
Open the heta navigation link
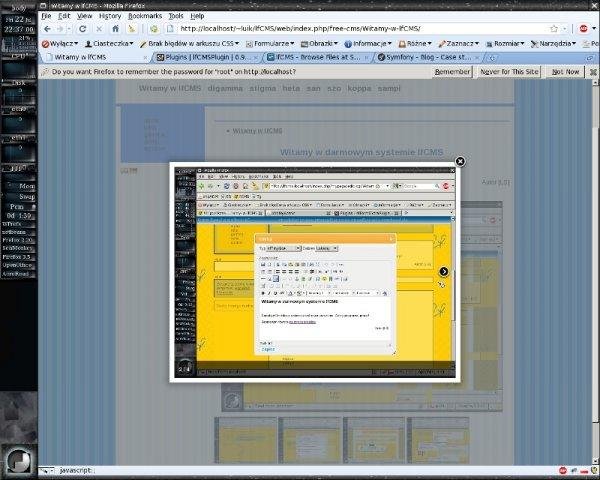click(291, 88)
